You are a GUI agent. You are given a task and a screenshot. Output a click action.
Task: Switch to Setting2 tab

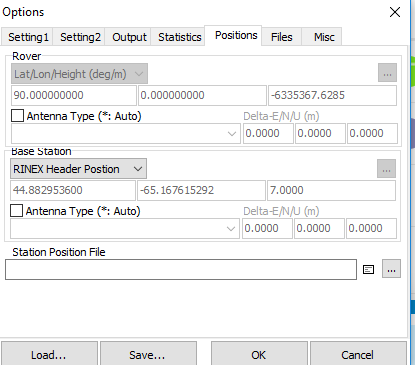pos(80,37)
